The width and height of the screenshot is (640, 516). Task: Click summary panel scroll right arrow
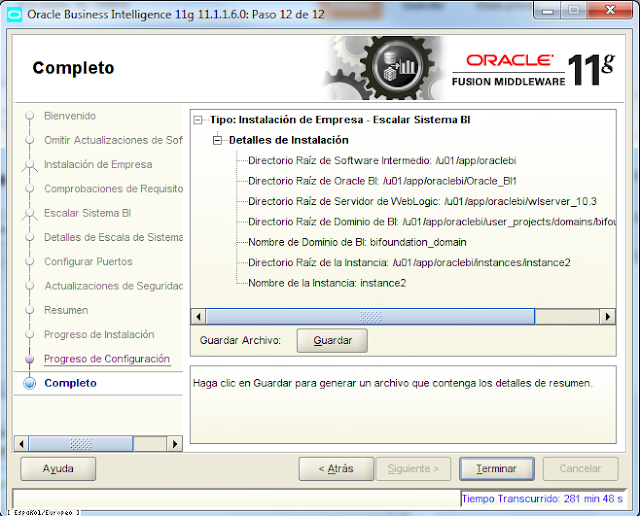[x=608, y=317]
